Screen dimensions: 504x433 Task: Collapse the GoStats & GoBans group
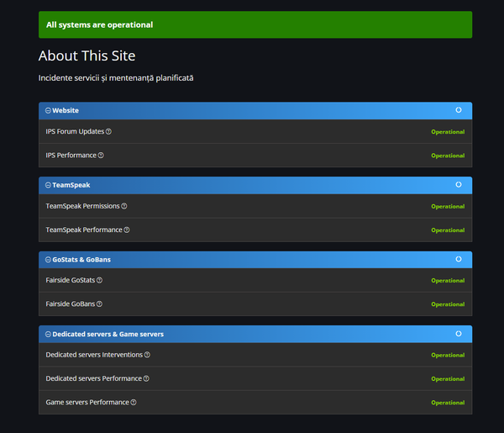[48, 260]
